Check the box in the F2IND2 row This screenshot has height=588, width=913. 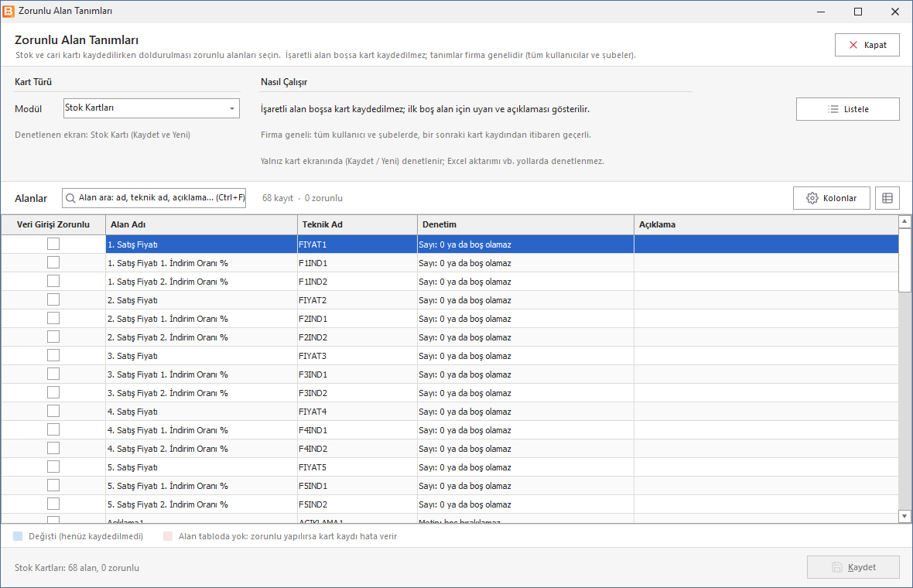pos(53,337)
